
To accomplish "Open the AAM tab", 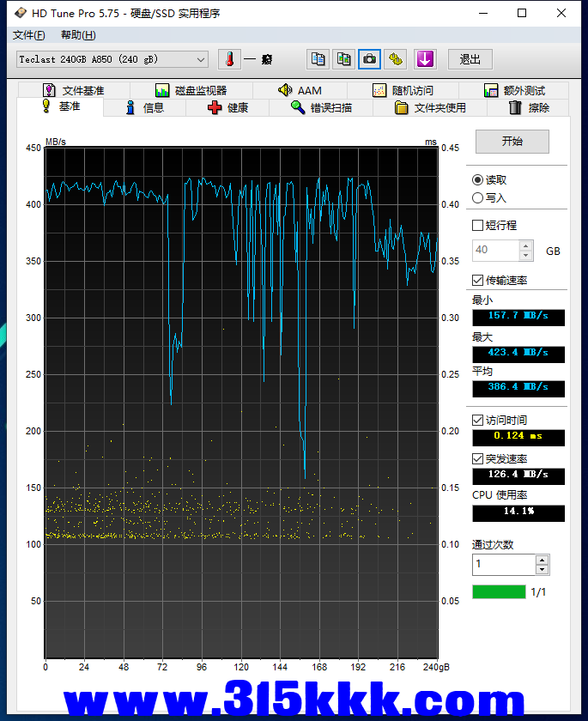I will 300,91.
